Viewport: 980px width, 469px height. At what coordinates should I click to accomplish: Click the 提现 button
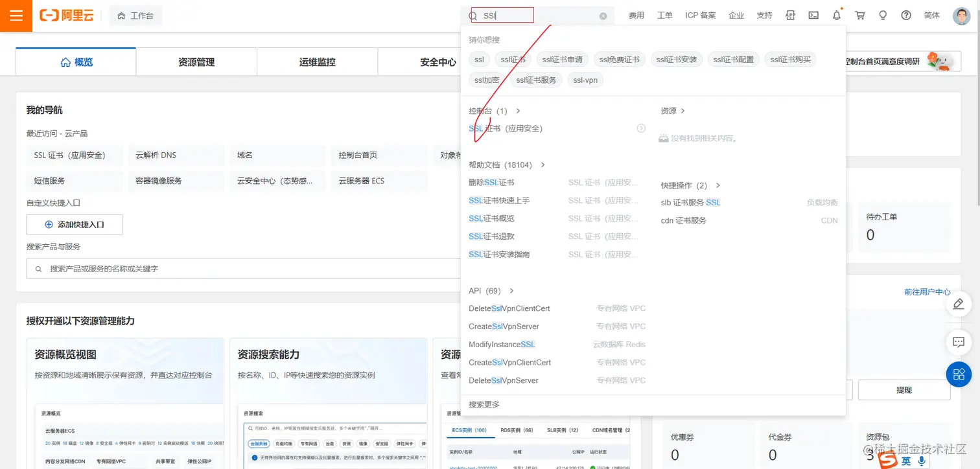[x=904, y=390]
